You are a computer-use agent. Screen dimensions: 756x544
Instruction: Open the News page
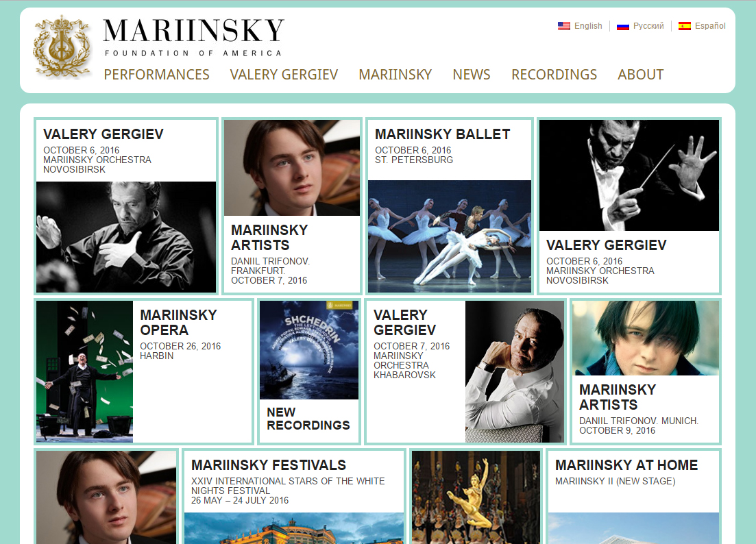coord(472,75)
